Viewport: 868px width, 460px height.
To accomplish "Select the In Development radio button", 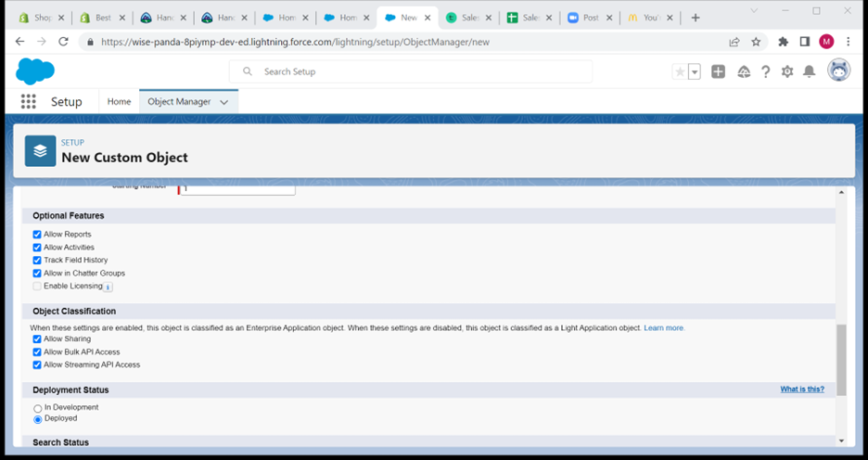I will (x=38, y=408).
